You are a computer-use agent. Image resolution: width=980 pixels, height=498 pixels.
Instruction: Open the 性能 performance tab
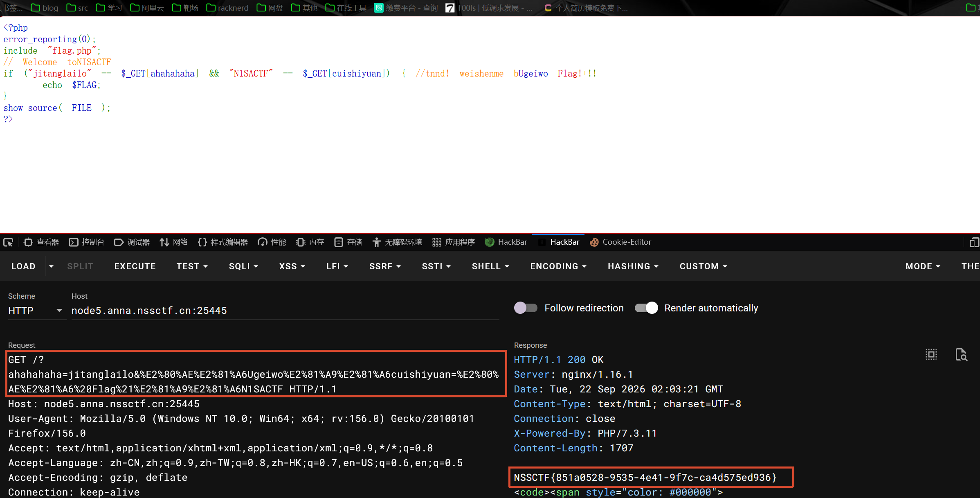(272, 242)
